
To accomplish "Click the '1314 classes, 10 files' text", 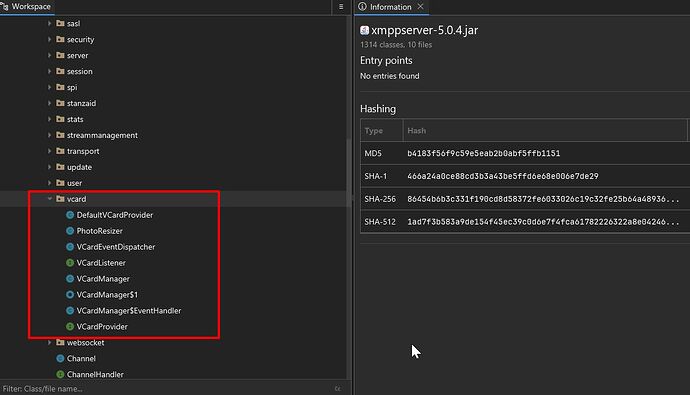I will pos(396,44).
